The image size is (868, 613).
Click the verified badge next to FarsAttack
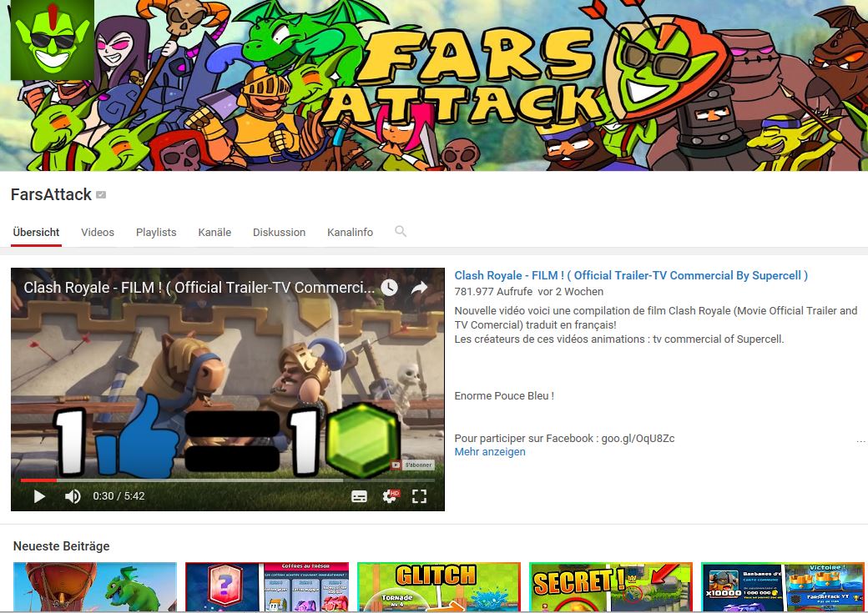(x=101, y=195)
